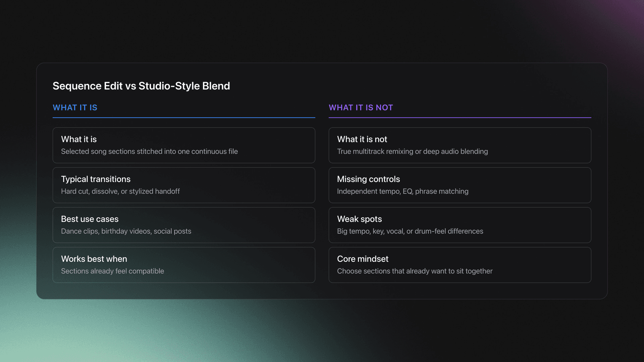This screenshot has width=644, height=362.
Task: Select text "Independent tempo, EQ, phrase matching"
Action: (402, 191)
